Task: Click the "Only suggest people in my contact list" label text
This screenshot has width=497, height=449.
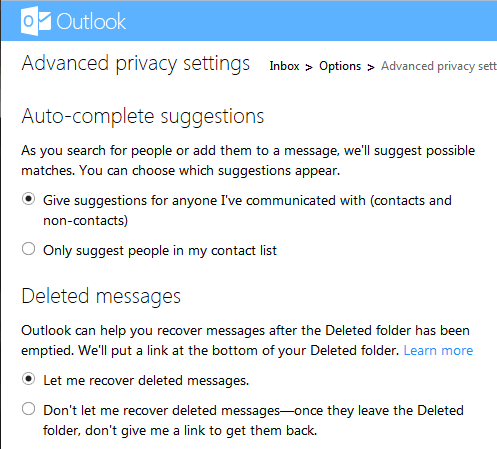Action: (160, 250)
